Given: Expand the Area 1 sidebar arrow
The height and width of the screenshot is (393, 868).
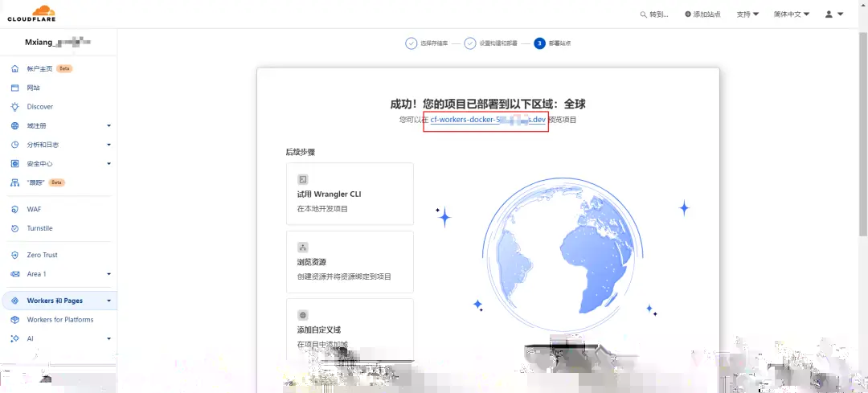Looking at the screenshot, I should pyautogui.click(x=109, y=274).
